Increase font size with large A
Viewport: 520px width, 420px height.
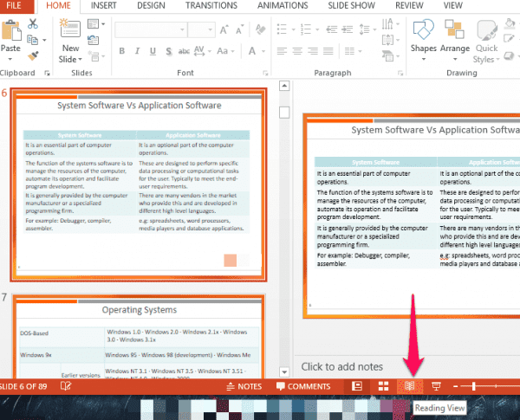click(224, 29)
